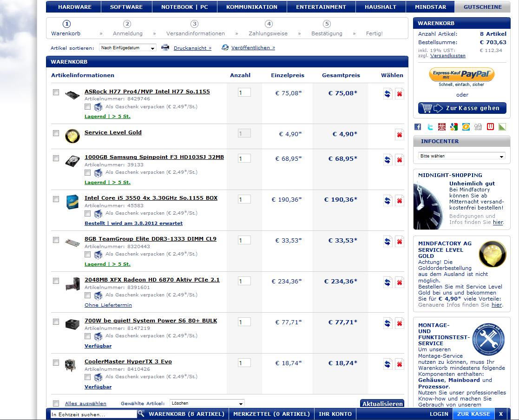Open IHR KONTO in the bottom bar
The image size is (519, 420).
click(335, 414)
